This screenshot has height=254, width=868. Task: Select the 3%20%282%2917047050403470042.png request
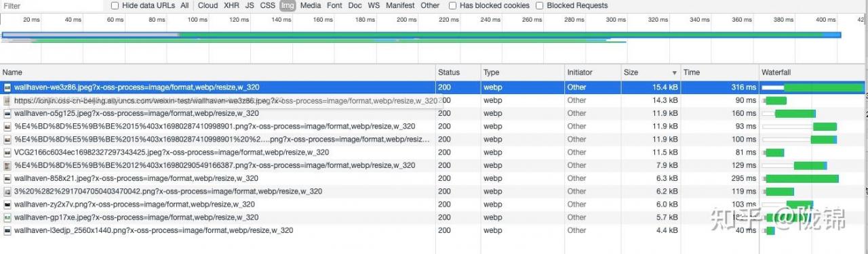(x=433, y=191)
